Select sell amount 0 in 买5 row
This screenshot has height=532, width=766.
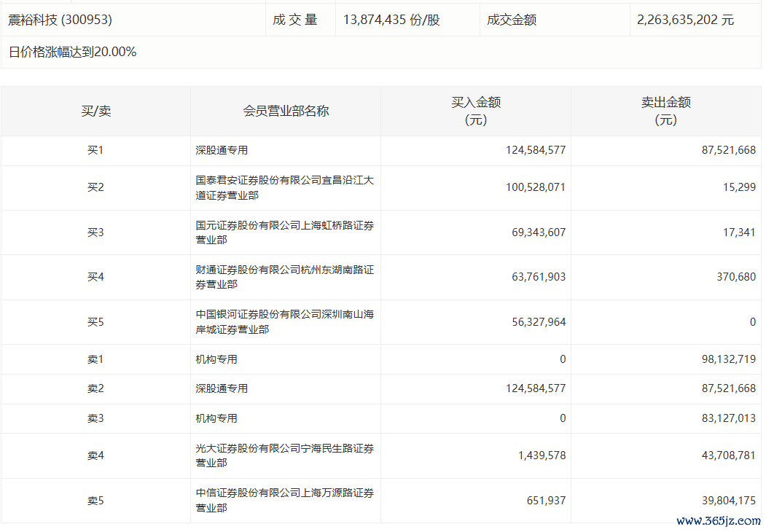coord(753,322)
